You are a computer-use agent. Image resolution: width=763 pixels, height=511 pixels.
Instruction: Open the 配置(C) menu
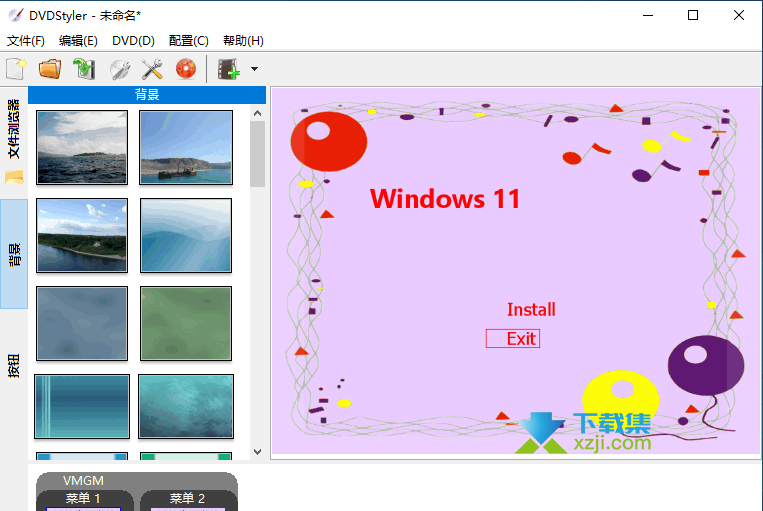pos(189,40)
